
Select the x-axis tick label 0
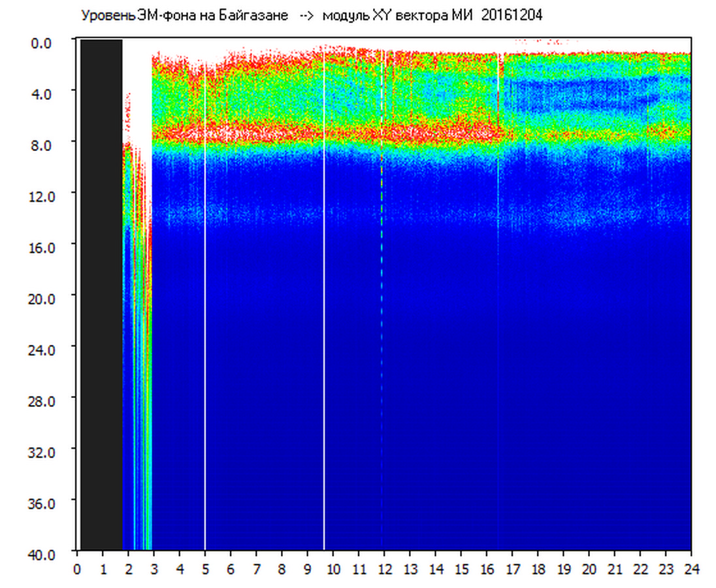(78, 568)
